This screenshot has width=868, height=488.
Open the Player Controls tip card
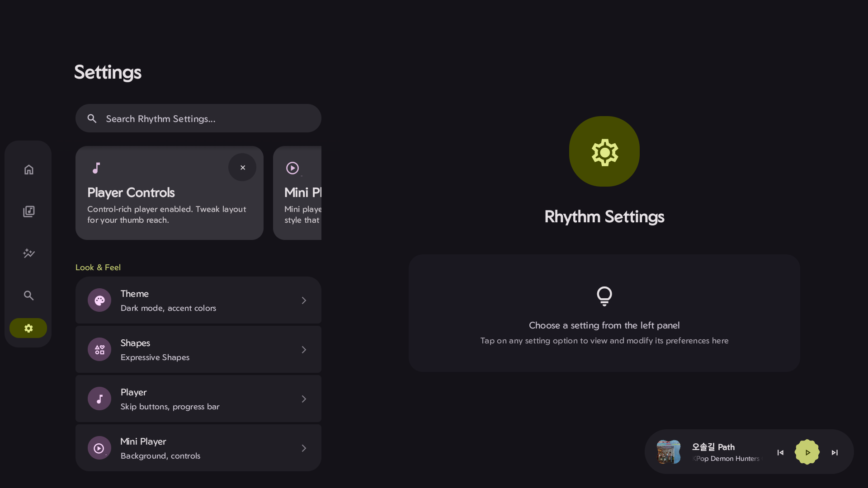170,193
